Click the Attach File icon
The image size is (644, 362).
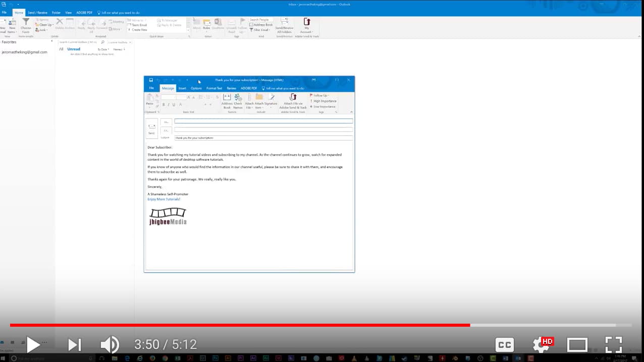click(x=250, y=100)
